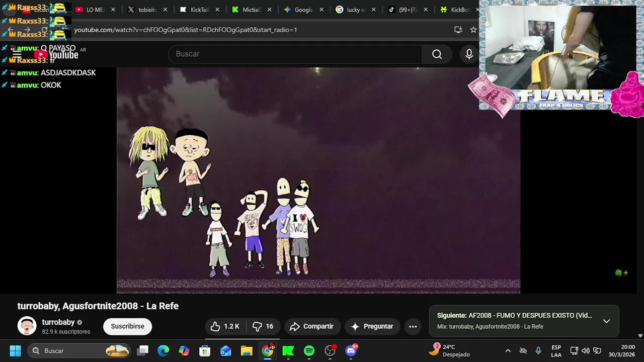The image size is (644, 362).
Task: Click the browser address bar URL
Action: coord(186,30)
